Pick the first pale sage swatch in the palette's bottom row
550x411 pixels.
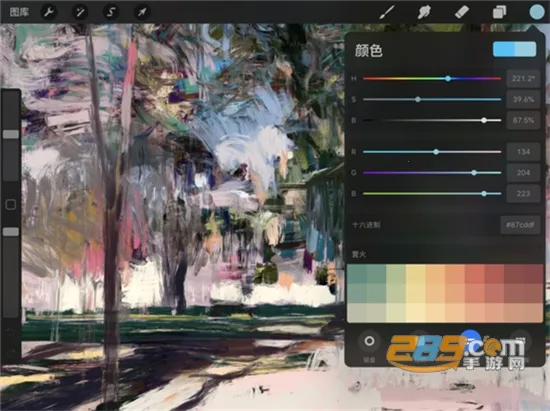point(357,313)
